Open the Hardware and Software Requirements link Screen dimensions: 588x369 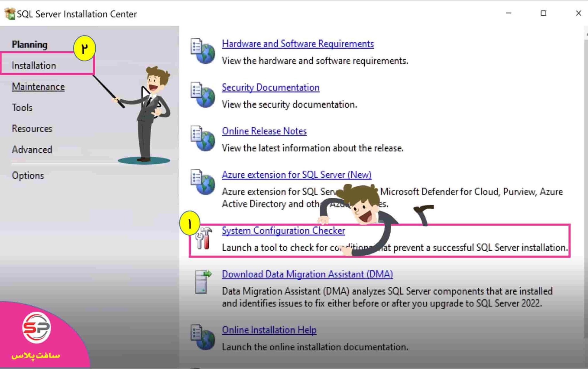[x=298, y=44]
